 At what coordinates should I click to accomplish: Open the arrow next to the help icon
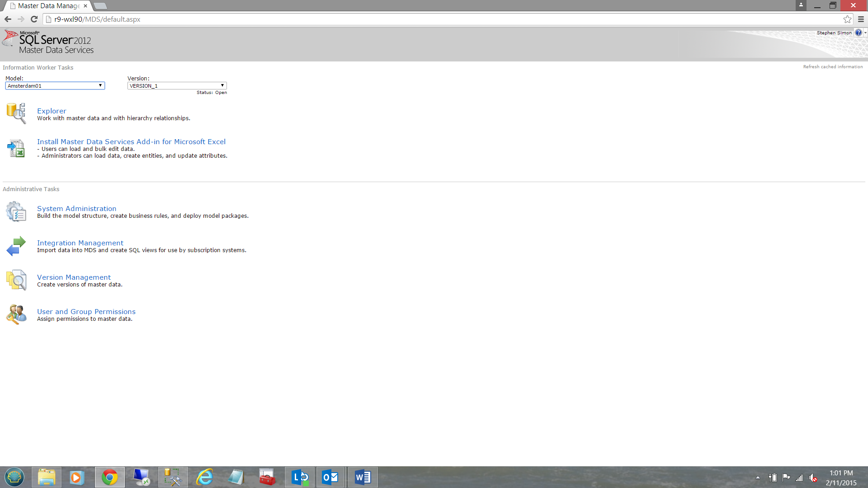pos(865,33)
